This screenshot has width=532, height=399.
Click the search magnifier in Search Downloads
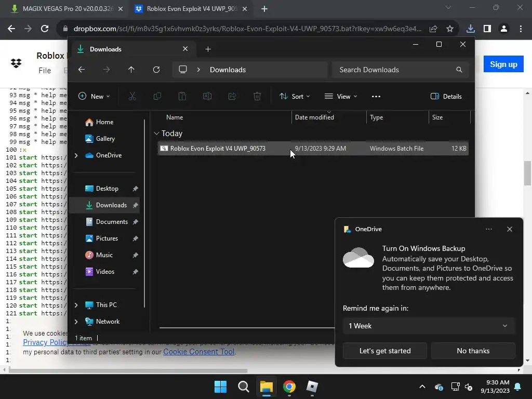(459, 70)
